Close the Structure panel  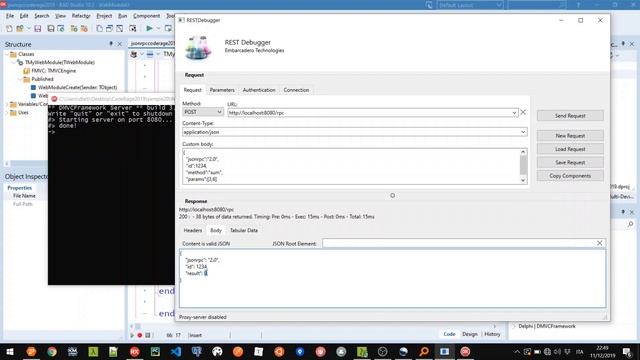pos(120,44)
